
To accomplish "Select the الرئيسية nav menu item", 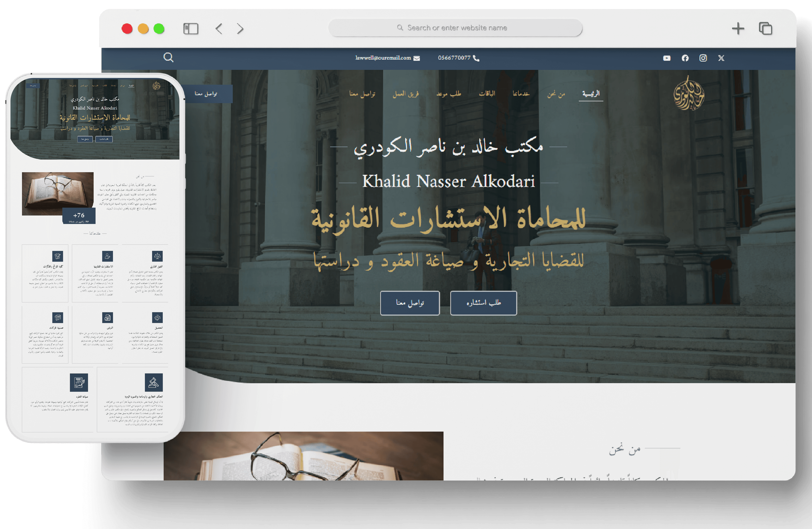I will [591, 93].
